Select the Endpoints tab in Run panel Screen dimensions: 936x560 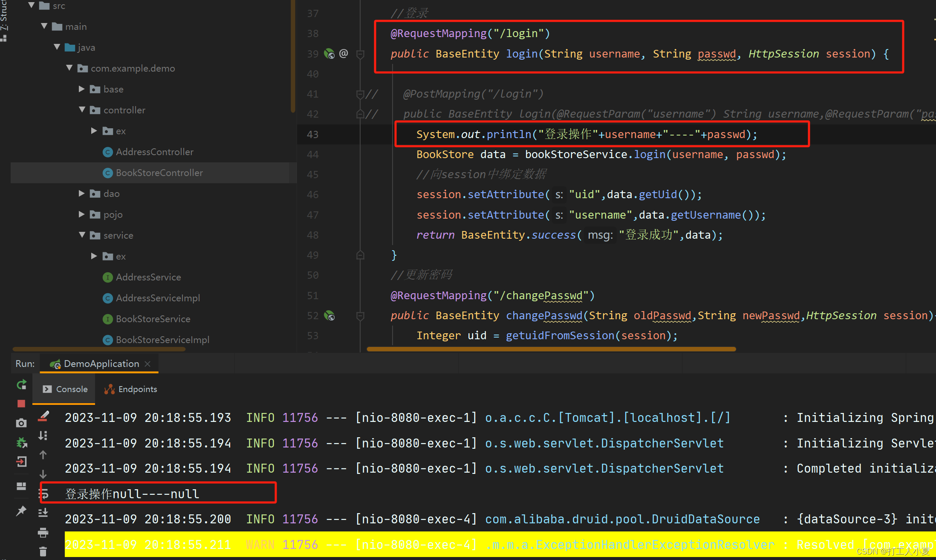(131, 389)
